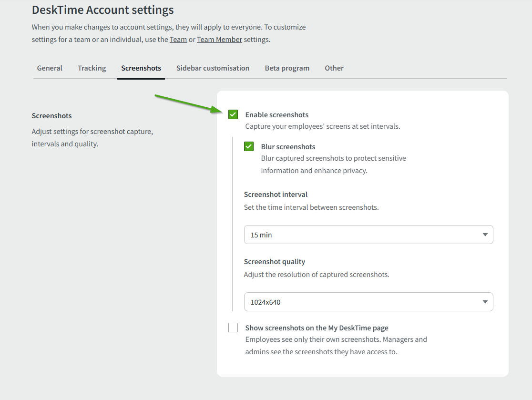Image resolution: width=532 pixels, height=400 pixels.
Task: Open the Beta program tab
Action: click(287, 68)
